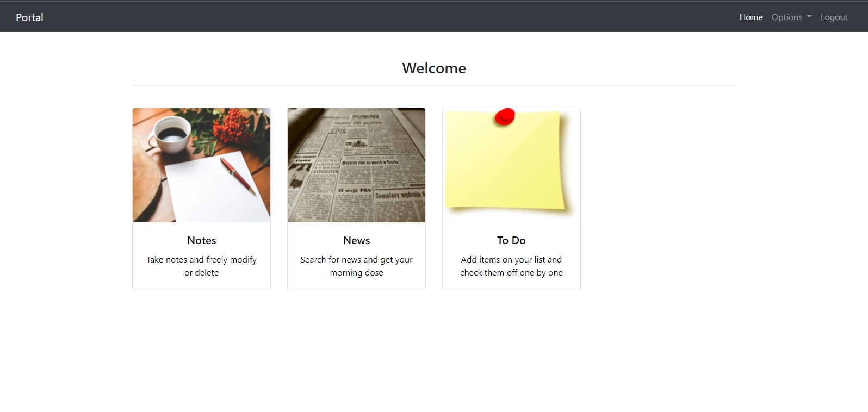Open the Options dropdown menu
This screenshot has width=868, height=412.
coord(786,17)
